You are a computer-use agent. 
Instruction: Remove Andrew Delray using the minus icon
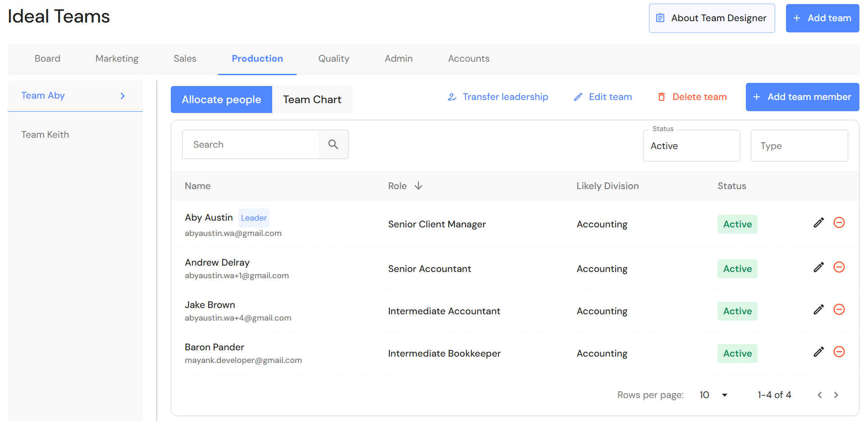pos(839,267)
